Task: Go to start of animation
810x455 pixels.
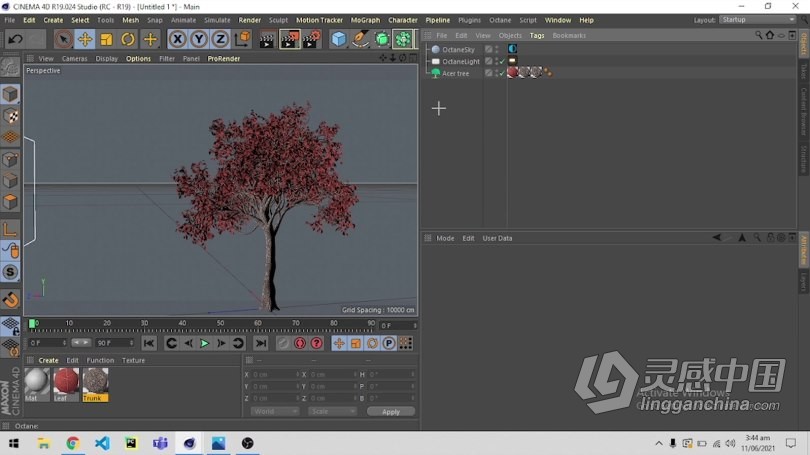Action: 149,343
